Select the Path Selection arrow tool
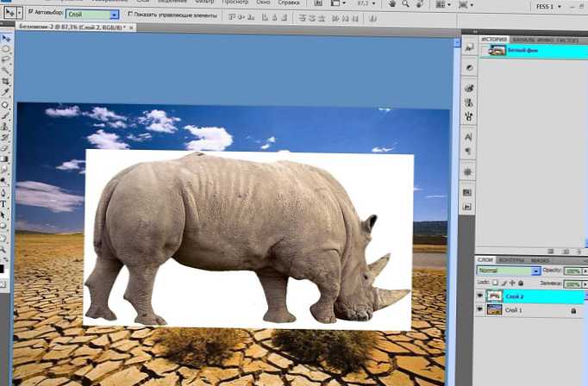 click(3, 215)
